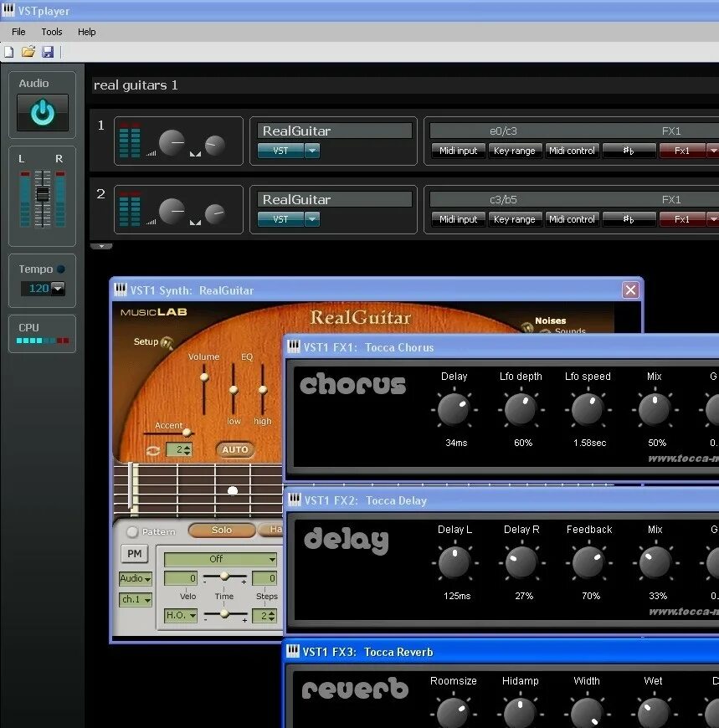
Task: Open the Off mode dropdown
Action: [220, 559]
